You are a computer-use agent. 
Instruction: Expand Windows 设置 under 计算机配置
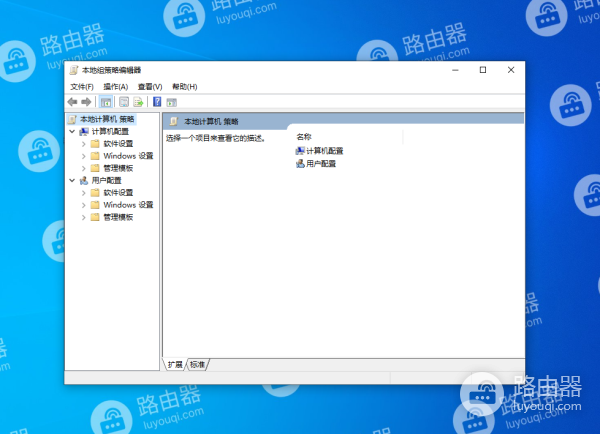click(84, 156)
